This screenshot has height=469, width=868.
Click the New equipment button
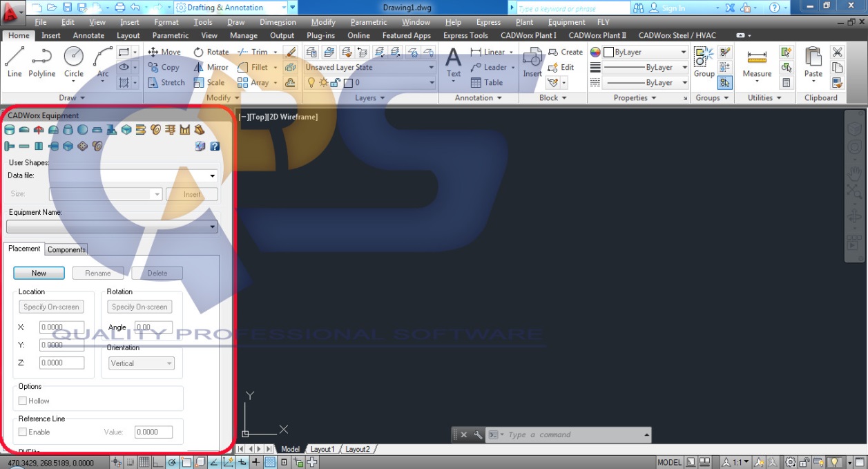39,273
